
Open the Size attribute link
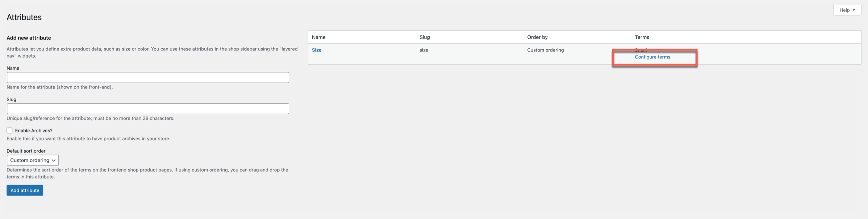pyautogui.click(x=317, y=50)
